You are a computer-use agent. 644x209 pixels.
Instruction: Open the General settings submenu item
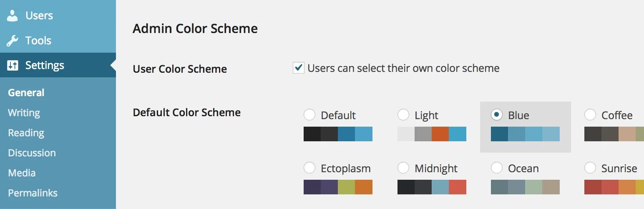[x=26, y=93]
